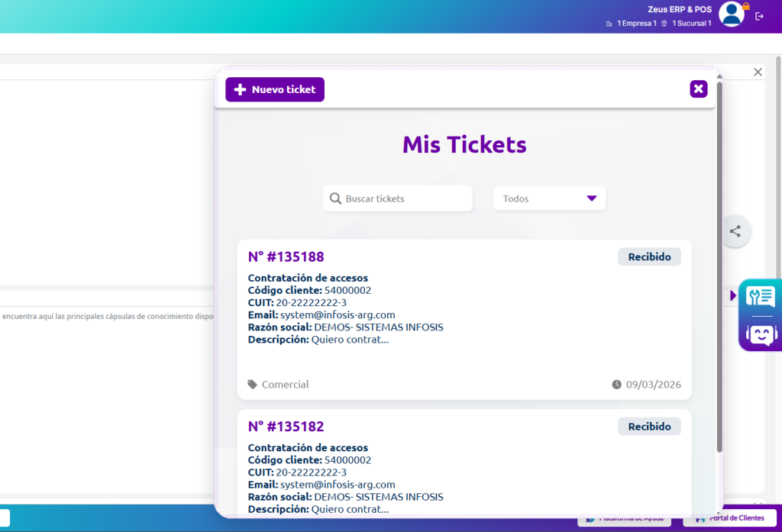Collapse the side widget with purple arrow
This screenshot has height=532, width=782.
(733, 295)
